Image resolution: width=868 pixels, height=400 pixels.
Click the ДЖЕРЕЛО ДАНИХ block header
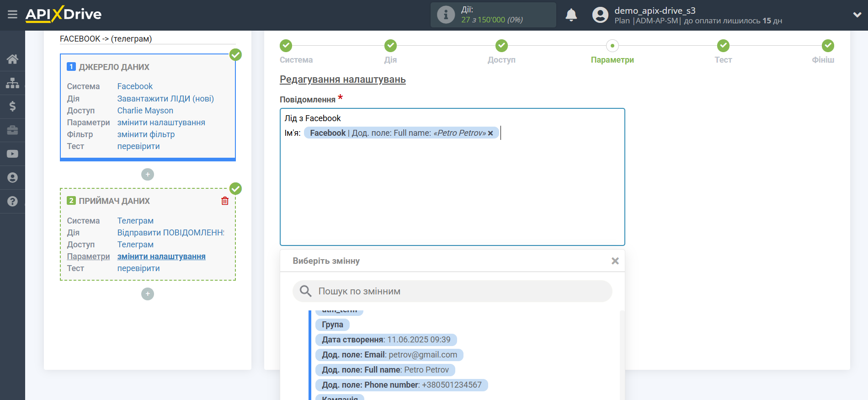tap(114, 67)
